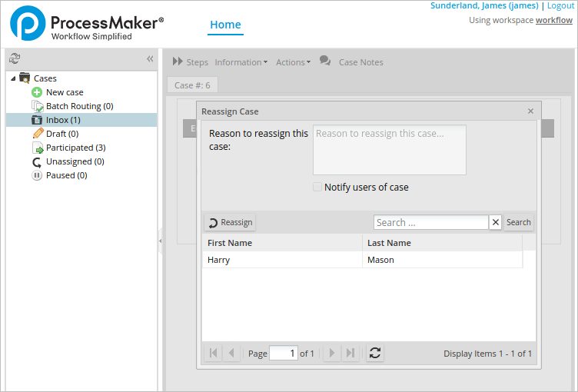The image size is (578, 392).
Task: Select the Case #: 6 tab
Action: pyautogui.click(x=192, y=85)
